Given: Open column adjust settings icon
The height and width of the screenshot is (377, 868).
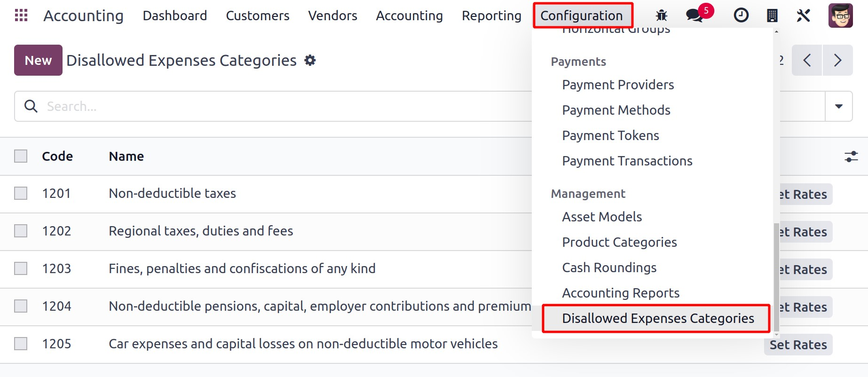Looking at the screenshot, I should pos(851,157).
